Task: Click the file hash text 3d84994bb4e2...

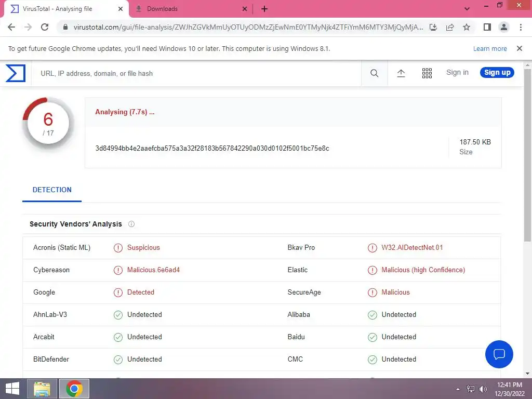Action: pos(212,148)
